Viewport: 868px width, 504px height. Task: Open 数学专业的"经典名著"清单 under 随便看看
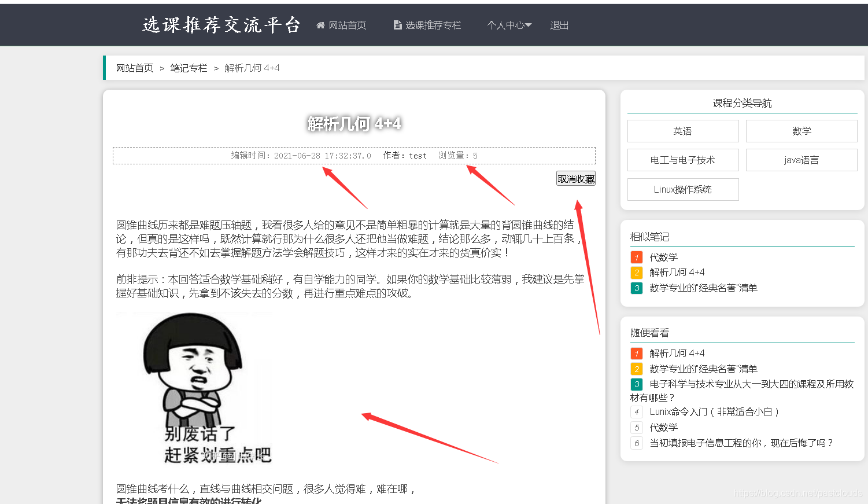[x=703, y=369]
